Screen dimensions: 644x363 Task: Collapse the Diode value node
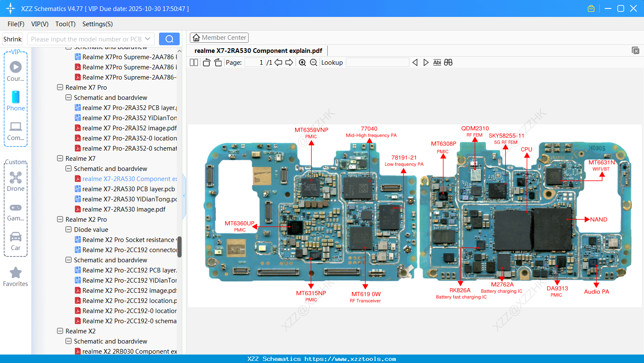(x=69, y=230)
